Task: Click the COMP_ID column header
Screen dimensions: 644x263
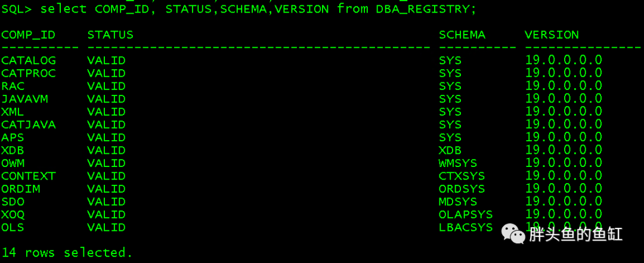Action: (29, 35)
